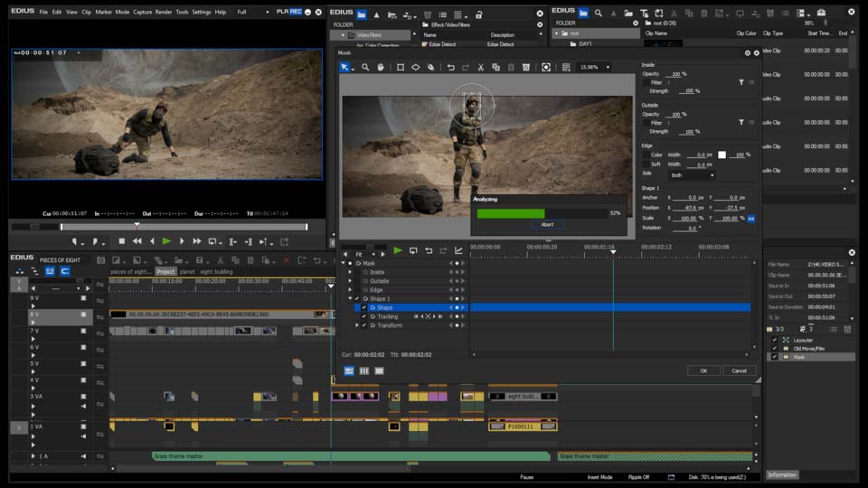Play the mask keyframe timeline
This screenshot has height=488, width=868.
[x=398, y=250]
